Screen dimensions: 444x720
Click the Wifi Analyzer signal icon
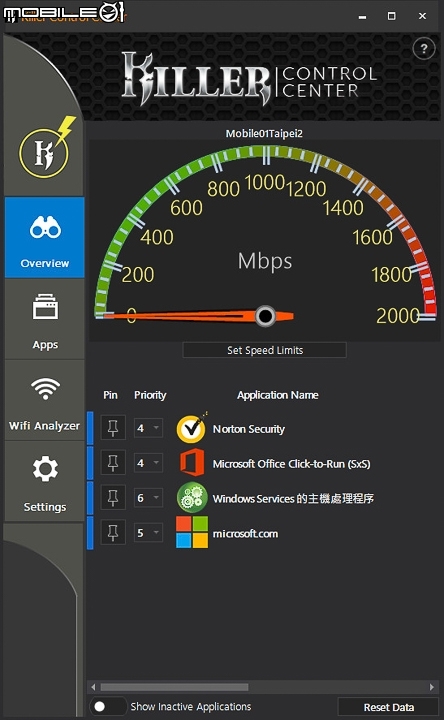coord(45,389)
